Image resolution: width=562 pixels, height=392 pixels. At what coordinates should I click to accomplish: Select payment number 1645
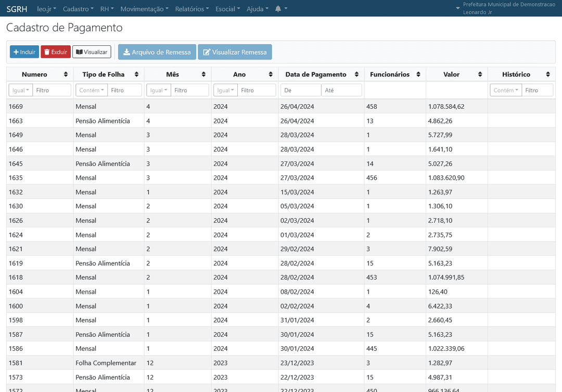[x=16, y=163]
